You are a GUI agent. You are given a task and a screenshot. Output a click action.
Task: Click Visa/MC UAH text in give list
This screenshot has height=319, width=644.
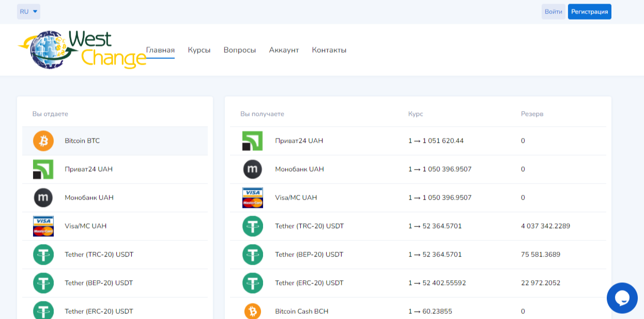[x=85, y=226]
